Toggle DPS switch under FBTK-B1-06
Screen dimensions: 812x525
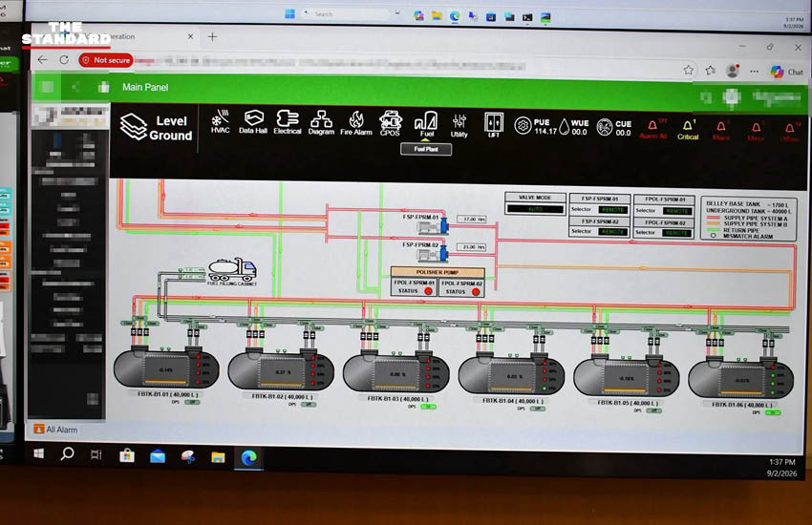pyautogui.click(x=773, y=412)
